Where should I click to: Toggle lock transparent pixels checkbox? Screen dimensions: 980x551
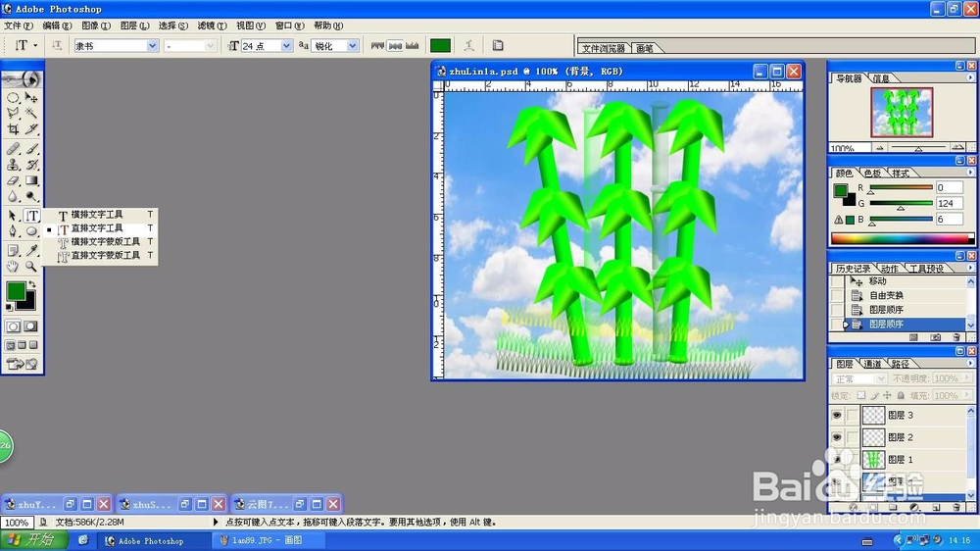point(861,395)
